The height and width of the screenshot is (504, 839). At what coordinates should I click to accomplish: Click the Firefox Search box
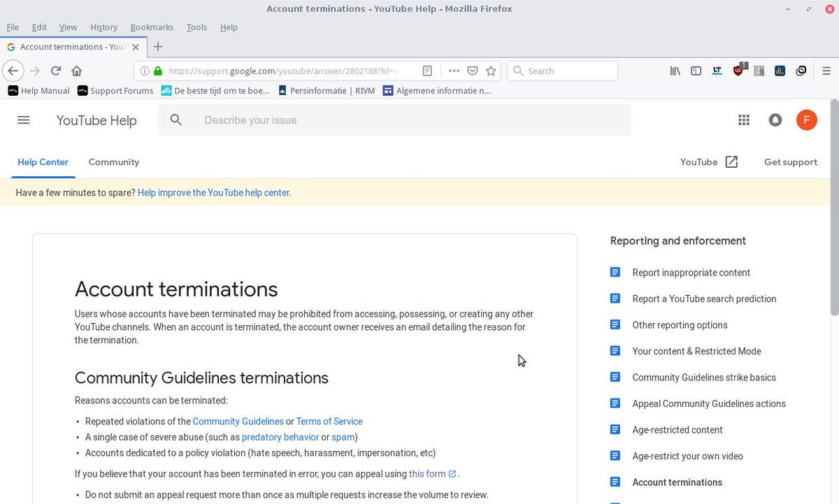pos(562,71)
